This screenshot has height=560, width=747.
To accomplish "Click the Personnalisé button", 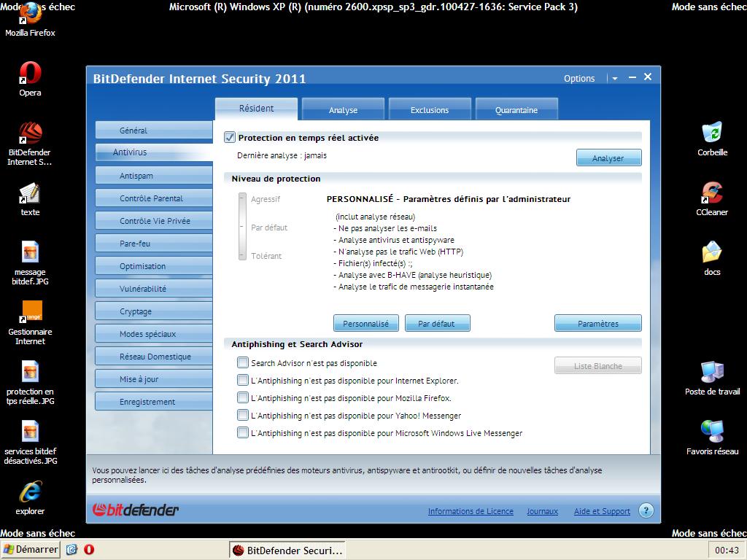I will coord(366,323).
